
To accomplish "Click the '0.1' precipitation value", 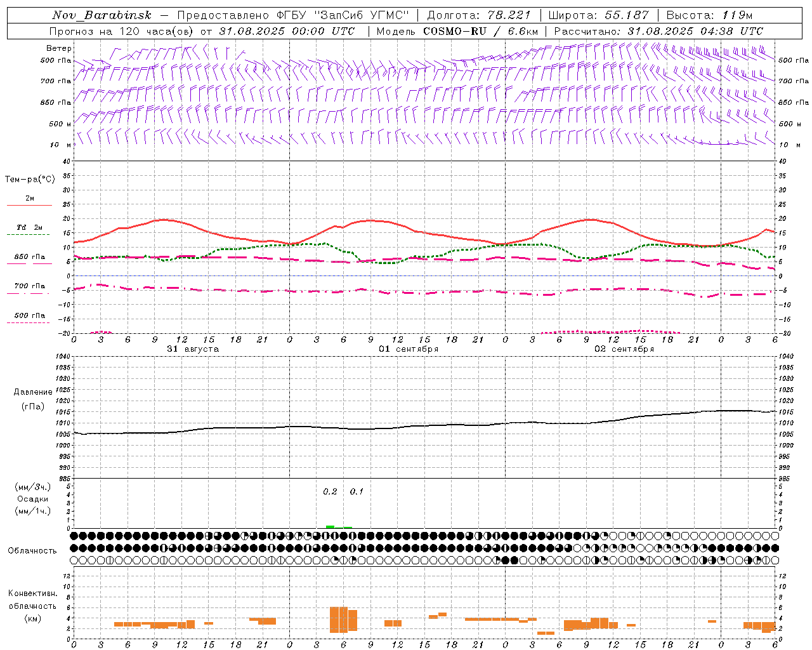I will 357,491.
